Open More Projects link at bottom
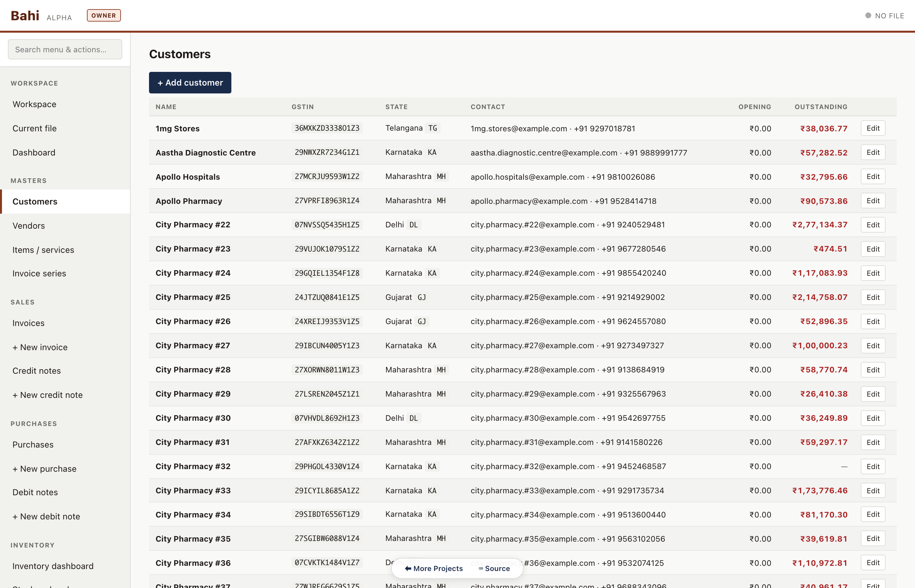 coord(434,568)
